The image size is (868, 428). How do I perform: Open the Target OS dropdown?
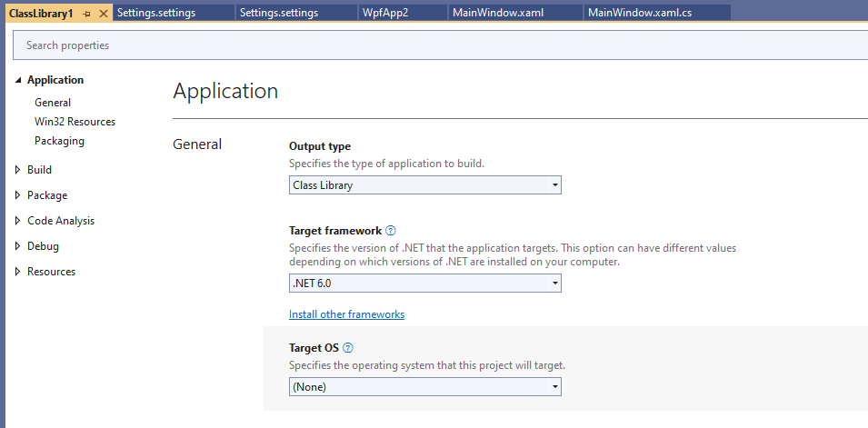pyautogui.click(x=424, y=387)
